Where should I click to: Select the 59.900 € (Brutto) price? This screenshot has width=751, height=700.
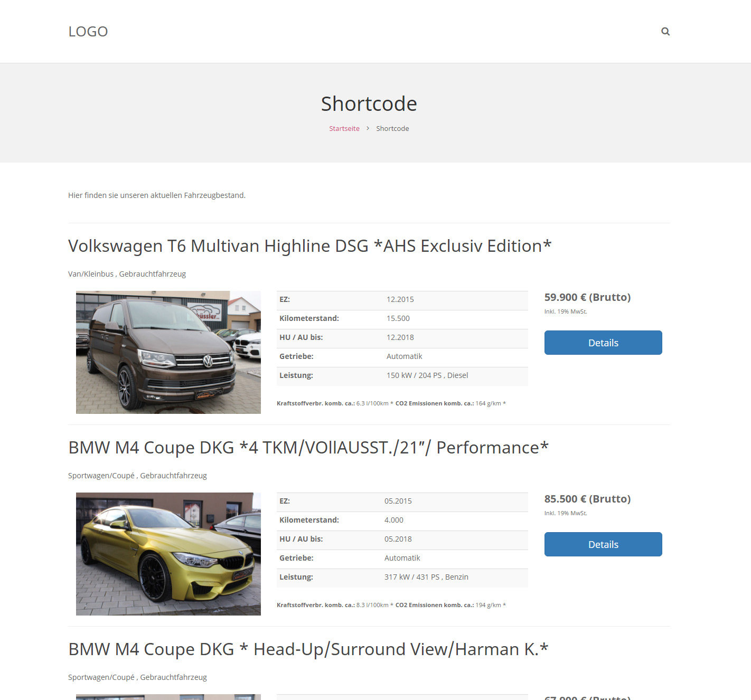click(x=587, y=297)
